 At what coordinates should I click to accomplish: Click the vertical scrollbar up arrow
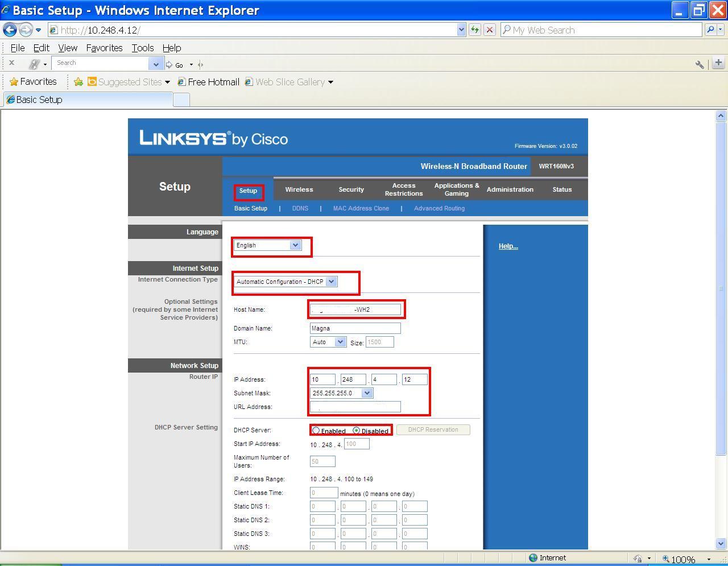pyautogui.click(x=721, y=115)
